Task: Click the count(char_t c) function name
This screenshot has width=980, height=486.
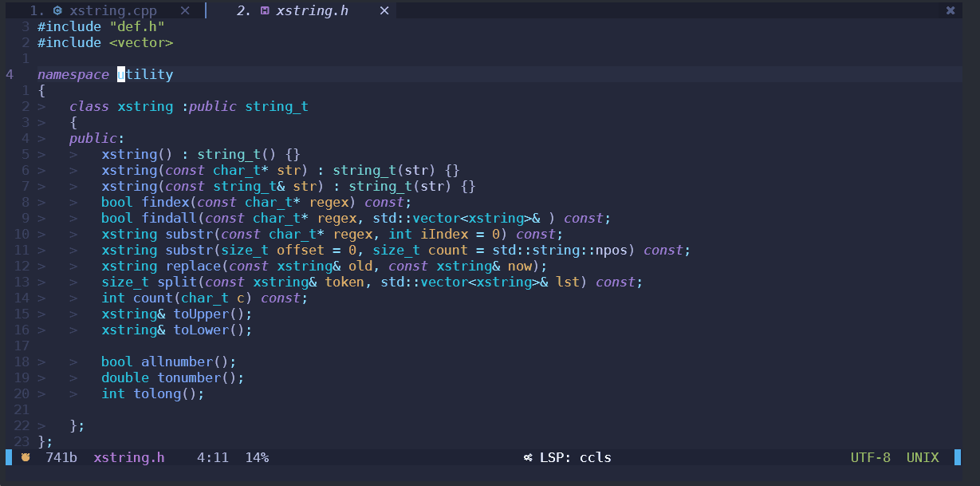Action: pos(153,298)
